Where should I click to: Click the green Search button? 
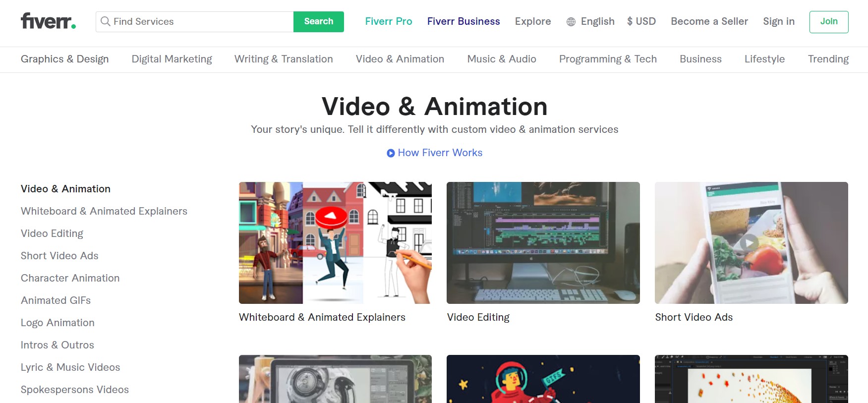(319, 22)
